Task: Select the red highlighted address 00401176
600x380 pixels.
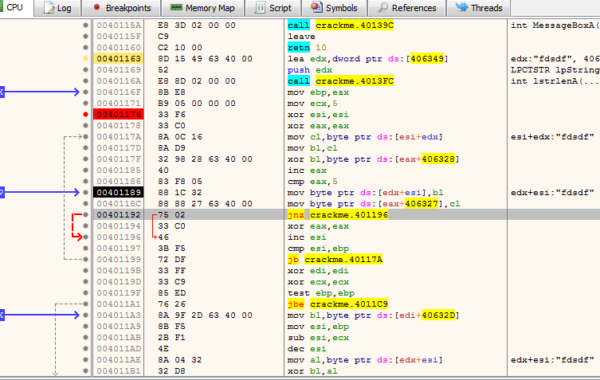Action: click(119, 114)
